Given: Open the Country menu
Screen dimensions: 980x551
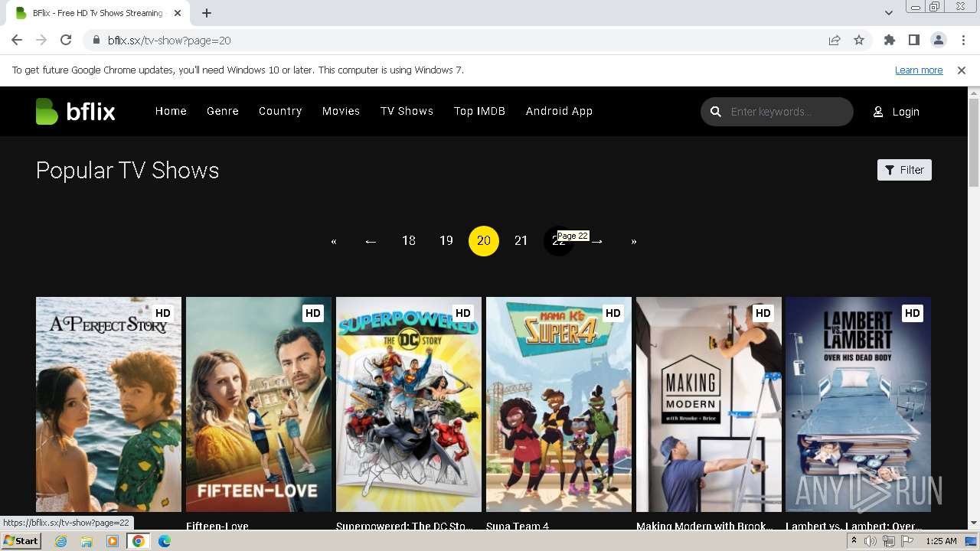Looking at the screenshot, I should [x=280, y=111].
